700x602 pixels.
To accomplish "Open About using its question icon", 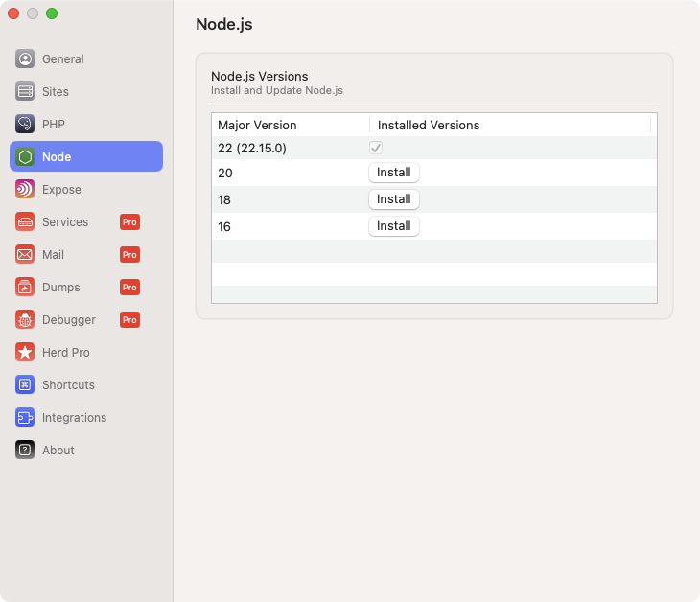I will 25,451.
